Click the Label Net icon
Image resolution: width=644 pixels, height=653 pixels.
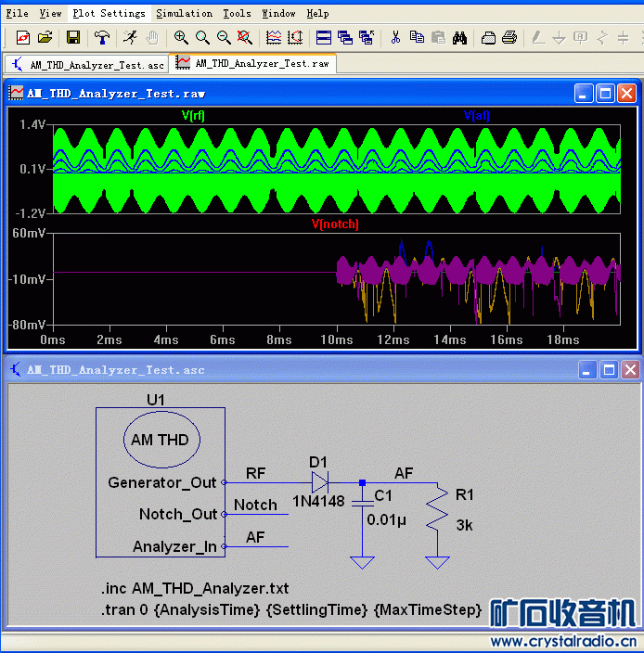(x=580, y=38)
